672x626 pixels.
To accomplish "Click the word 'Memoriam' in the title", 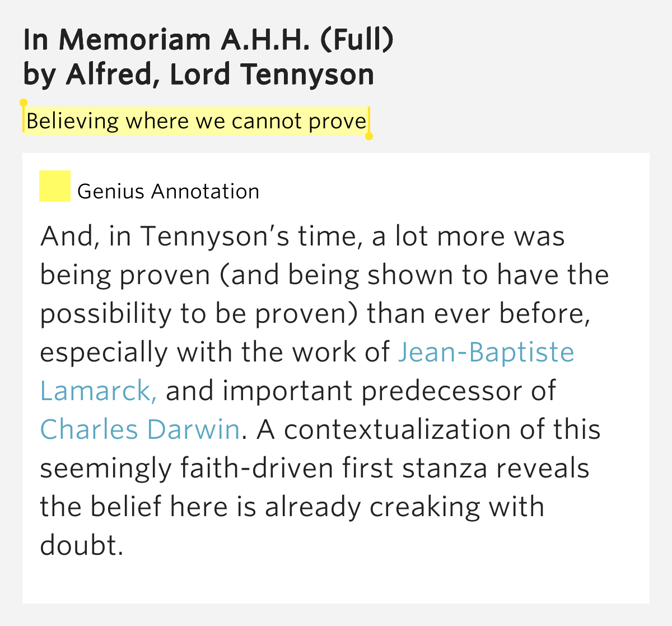I will click(x=134, y=40).
